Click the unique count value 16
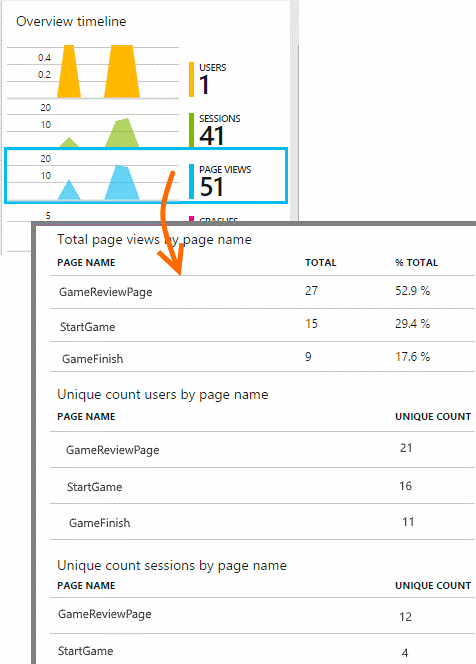Screen dimensions: 476x664 (405, 486)
